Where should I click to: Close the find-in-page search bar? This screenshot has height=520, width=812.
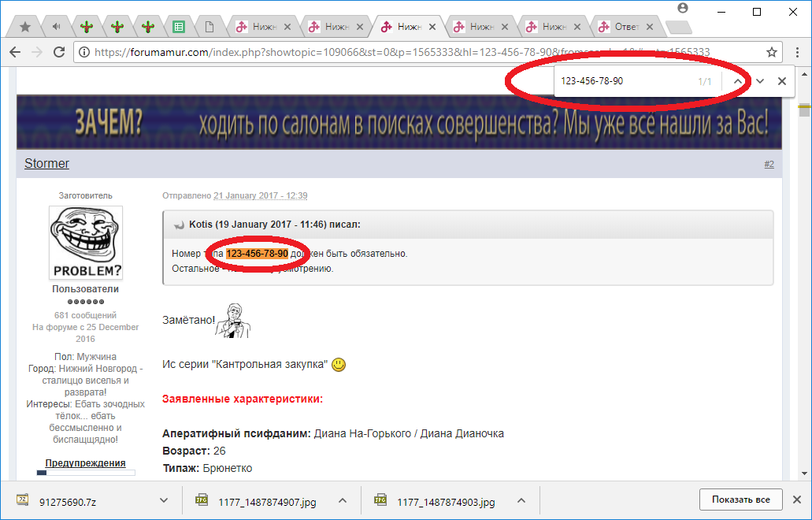click(782, 81)
